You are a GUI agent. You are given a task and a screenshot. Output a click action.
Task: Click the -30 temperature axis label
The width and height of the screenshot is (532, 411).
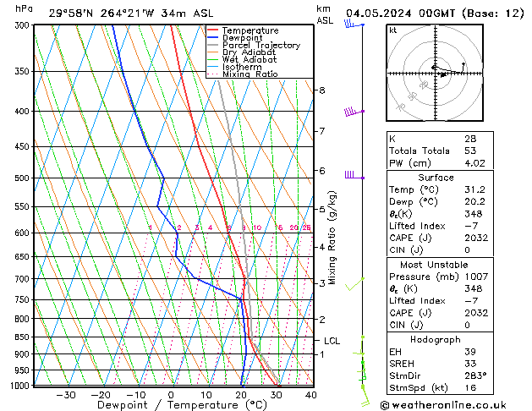[x=65, y=395]
